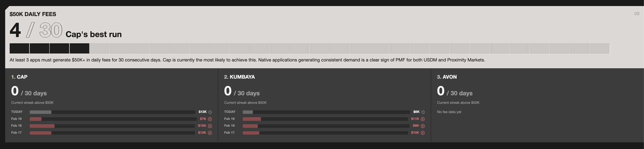Click Cap's TODAY fee progress bar

[112, 112]
